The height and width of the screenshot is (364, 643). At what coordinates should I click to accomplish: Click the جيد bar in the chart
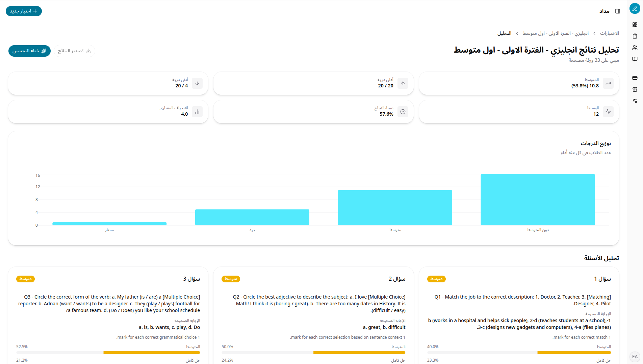(x=252, y=217)
